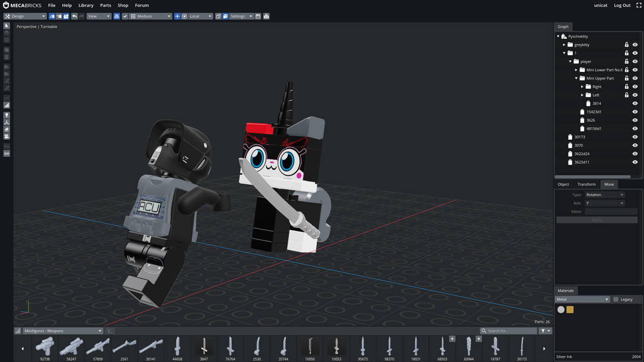Viewport: 644px width, 362px height.
Task: Collapse the Mini Upper Part group
Action: (576, 78)
